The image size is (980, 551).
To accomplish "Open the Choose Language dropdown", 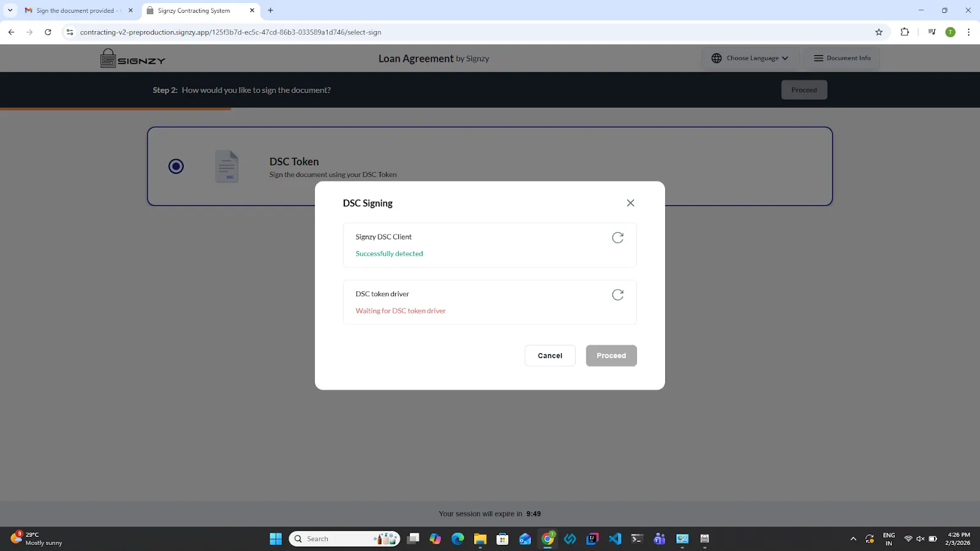I will point(750,58).
